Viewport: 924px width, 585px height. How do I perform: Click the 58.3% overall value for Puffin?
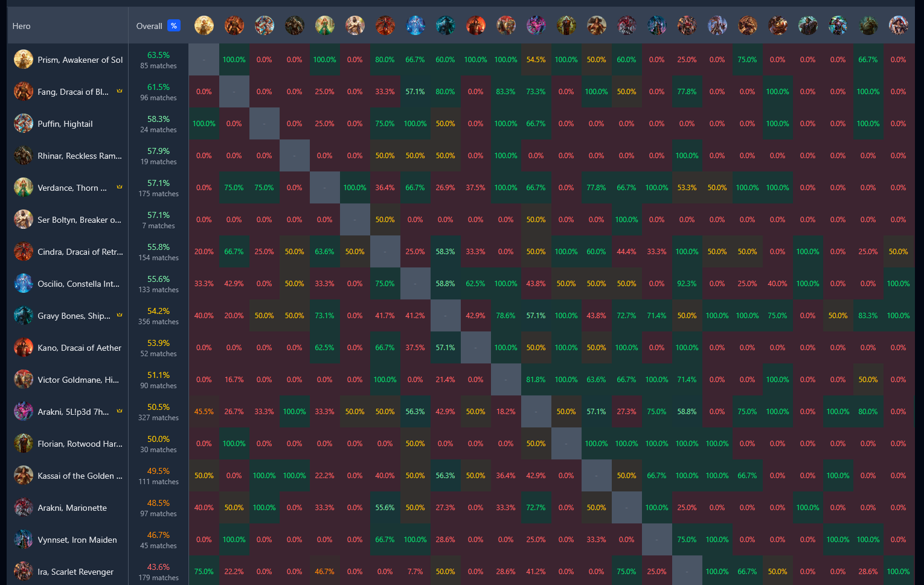158,119
